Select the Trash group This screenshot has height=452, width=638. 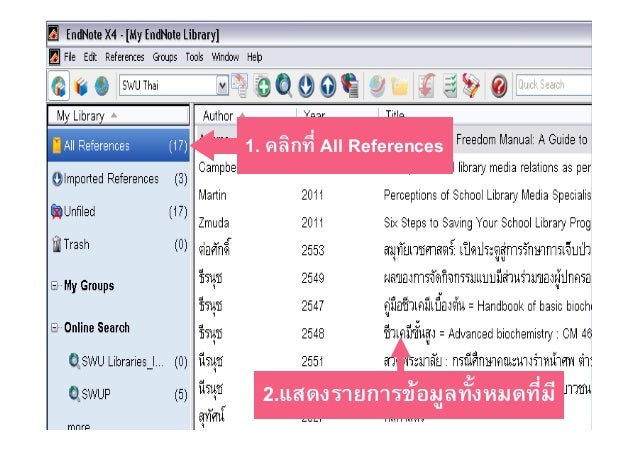118,245
